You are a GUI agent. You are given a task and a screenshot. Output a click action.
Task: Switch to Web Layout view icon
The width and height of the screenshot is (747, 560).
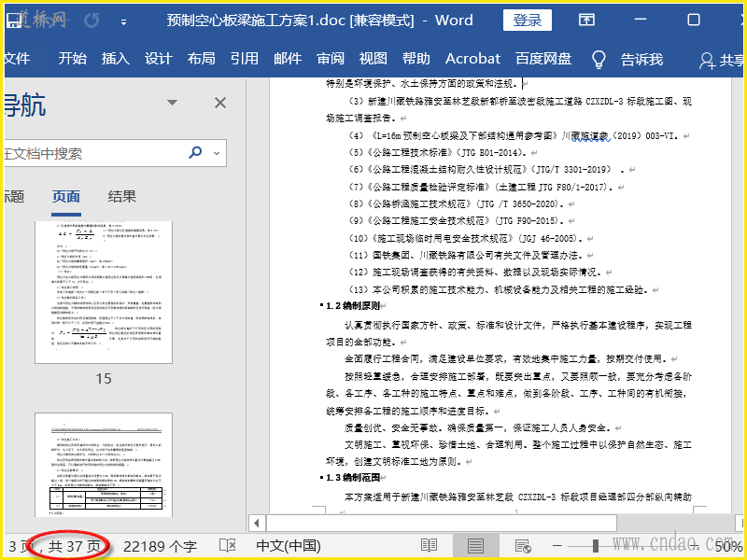pyautogui.click(x=523, y=546)
